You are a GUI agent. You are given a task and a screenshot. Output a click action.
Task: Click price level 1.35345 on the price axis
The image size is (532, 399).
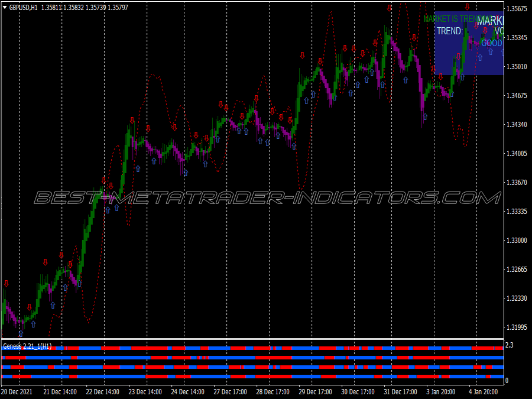pos(517,38)
